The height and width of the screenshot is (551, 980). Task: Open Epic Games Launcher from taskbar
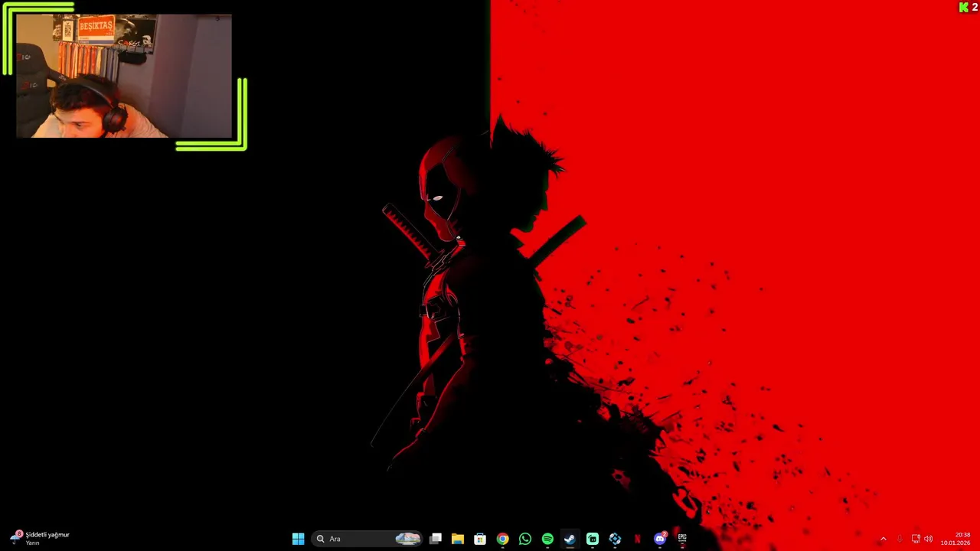(x=682, y=539)
